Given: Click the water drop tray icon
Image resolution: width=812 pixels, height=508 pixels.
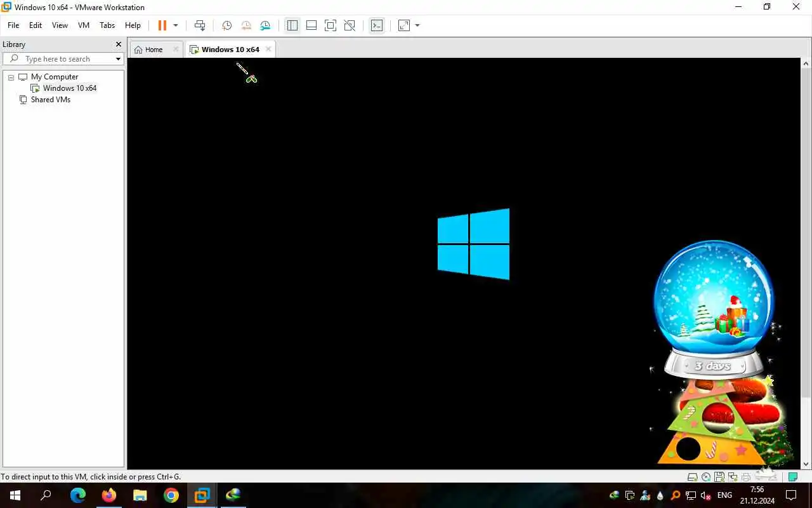Looking at the screenshot, I should click(660, 495).
